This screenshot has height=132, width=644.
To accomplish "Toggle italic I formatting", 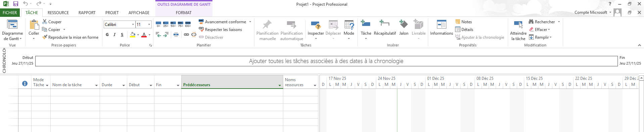I will coord(114,34).
